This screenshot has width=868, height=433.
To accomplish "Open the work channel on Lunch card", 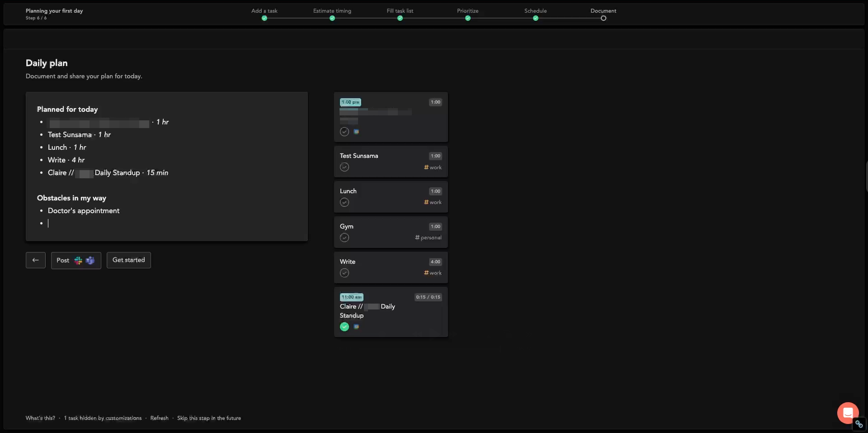I will 433,202.
